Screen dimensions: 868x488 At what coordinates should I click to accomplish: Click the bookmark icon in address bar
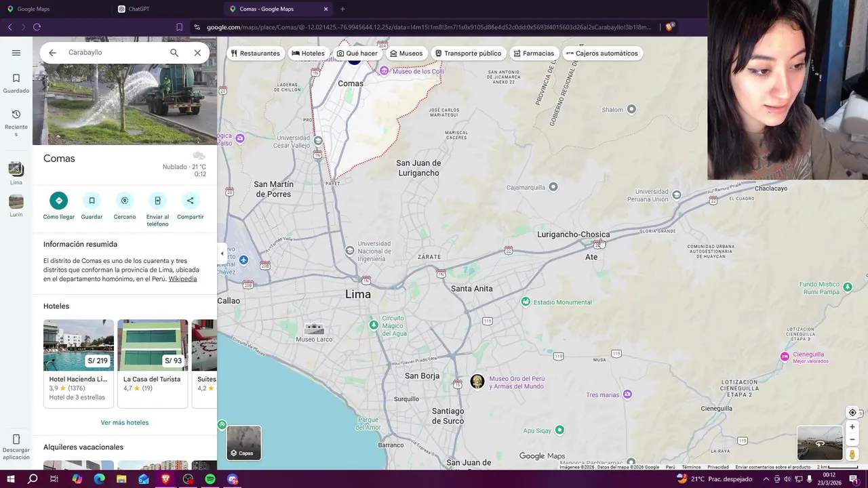tap(179, 27)
